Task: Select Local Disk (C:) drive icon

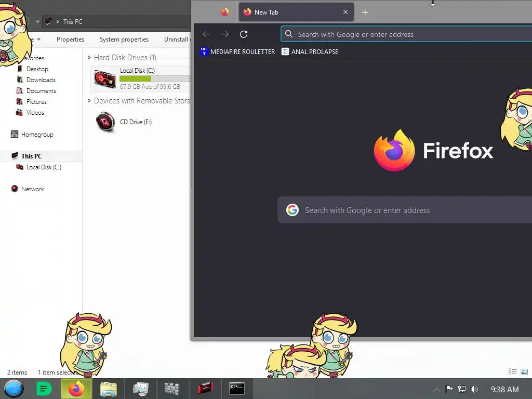Action: (105, 78)
